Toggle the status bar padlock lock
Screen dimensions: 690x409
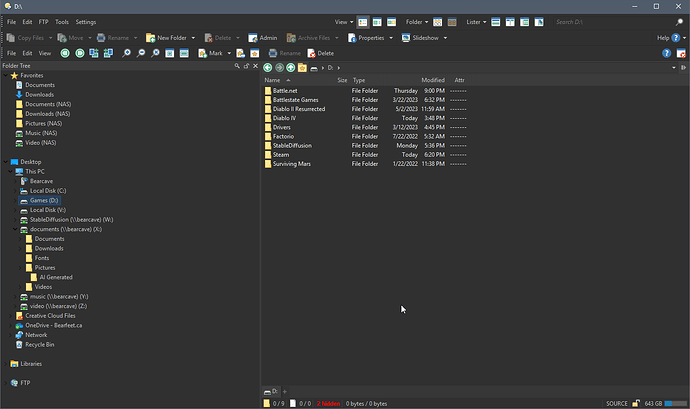(x=636, y=403)
